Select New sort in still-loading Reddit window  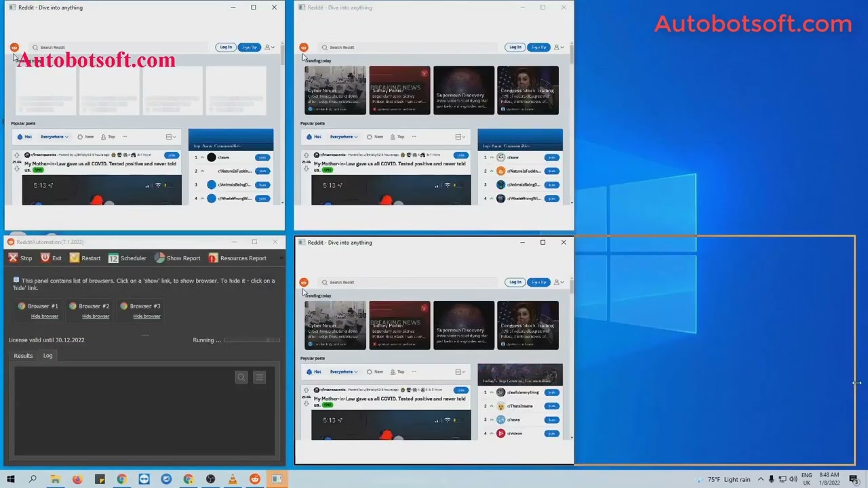[x=85, y=137]
